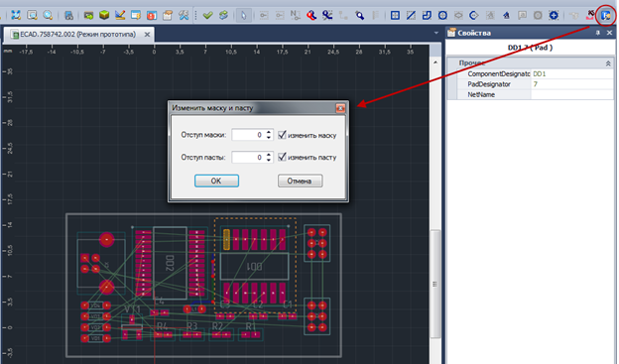Increase the 'Отступ маски' value with up arrow

pos(269,132)
